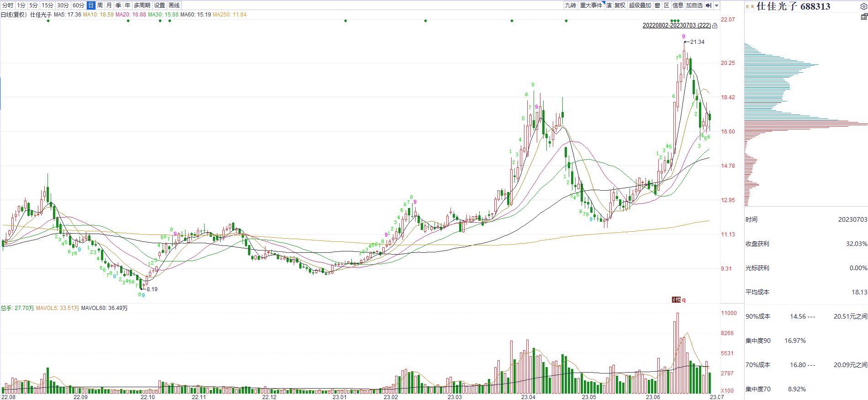Toggle the 九转 indicator
The height and width of the screenshot is (400, 868).
(571, 5)
